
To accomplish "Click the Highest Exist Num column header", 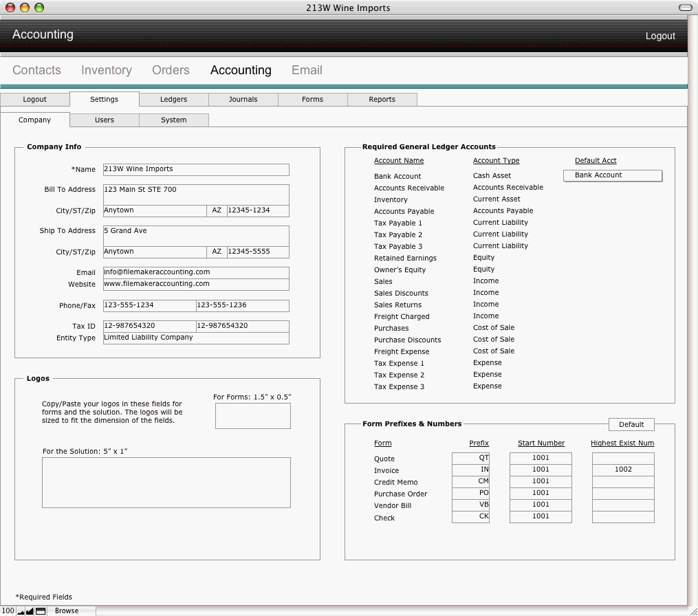I will tap(622, 443).
